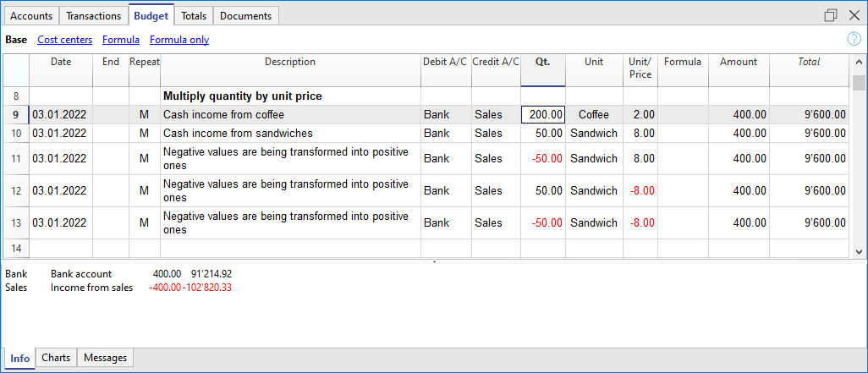
Task: Select row header 10
Action: click(x=16, y=134)
